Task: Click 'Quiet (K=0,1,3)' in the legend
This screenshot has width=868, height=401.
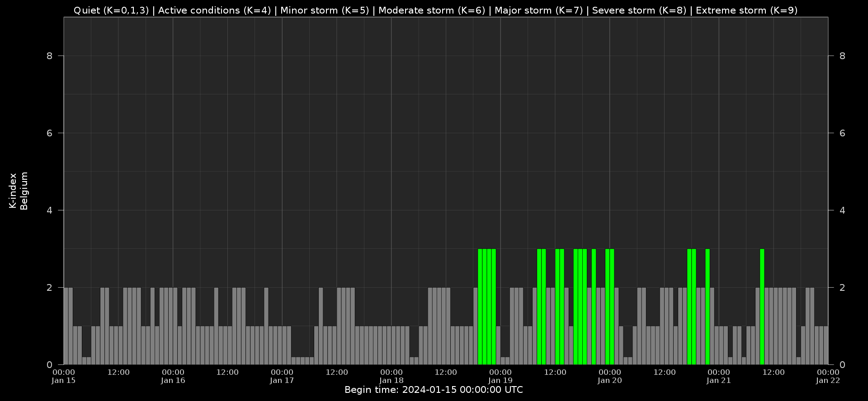Action: coord(111,10)
